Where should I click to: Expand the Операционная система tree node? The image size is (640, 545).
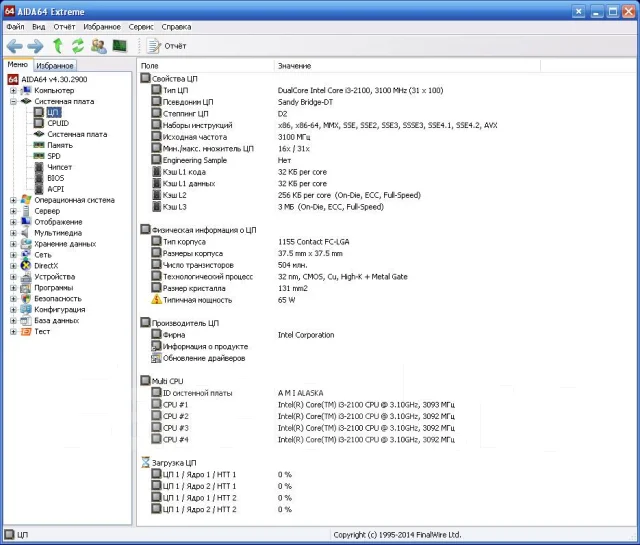[13, 200]
